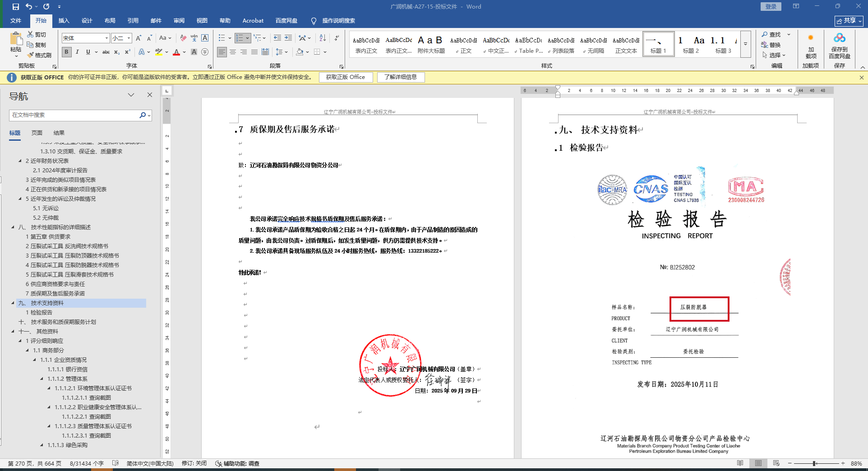The width and height of the screenshot is (868, 471).
Task: Click the 共享 share button
Action: tap(849, 21)
